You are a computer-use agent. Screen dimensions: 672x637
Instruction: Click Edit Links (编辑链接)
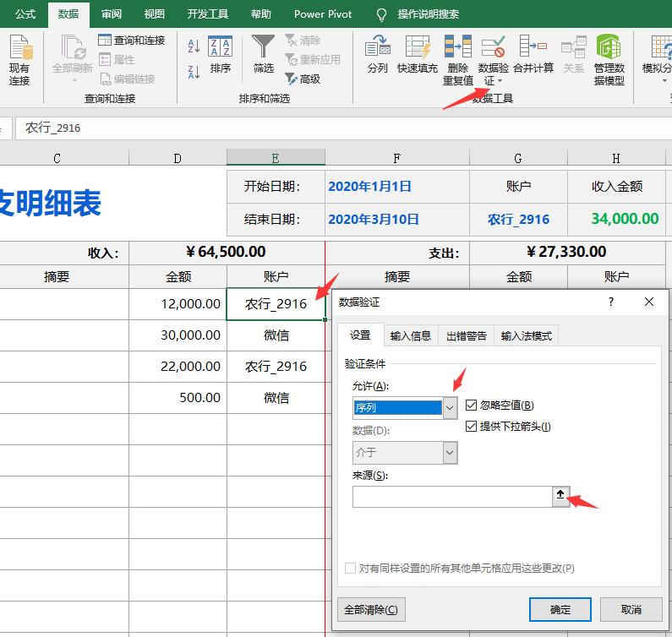[x=127, y=79]
